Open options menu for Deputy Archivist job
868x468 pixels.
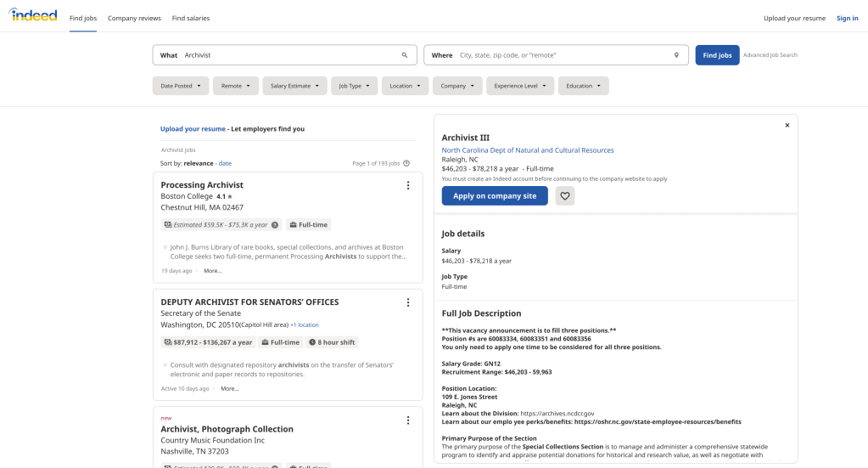pos(407,302)
